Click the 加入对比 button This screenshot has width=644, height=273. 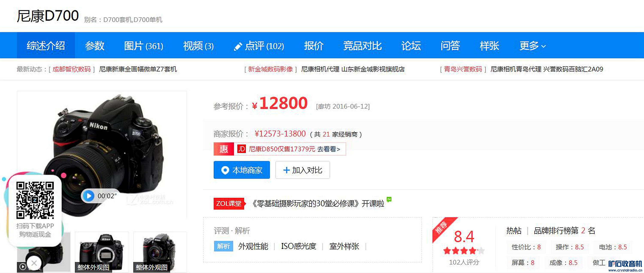pos(302,170)
